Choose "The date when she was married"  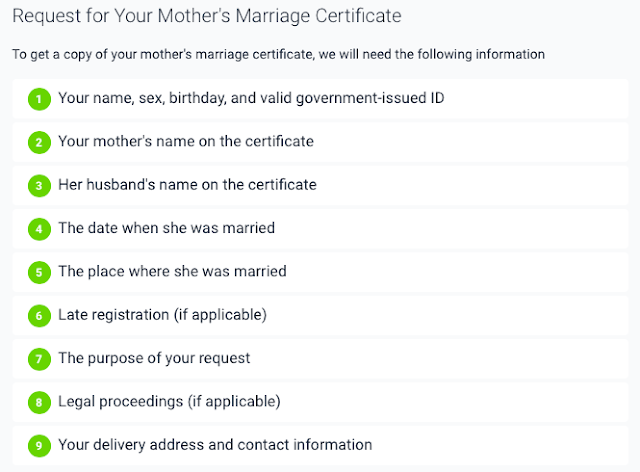[x=166, y=228]
